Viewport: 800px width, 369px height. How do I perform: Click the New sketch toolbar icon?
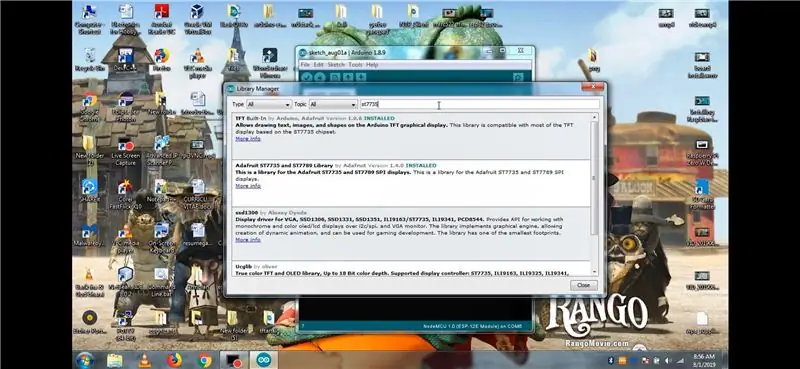coord(335,77)
